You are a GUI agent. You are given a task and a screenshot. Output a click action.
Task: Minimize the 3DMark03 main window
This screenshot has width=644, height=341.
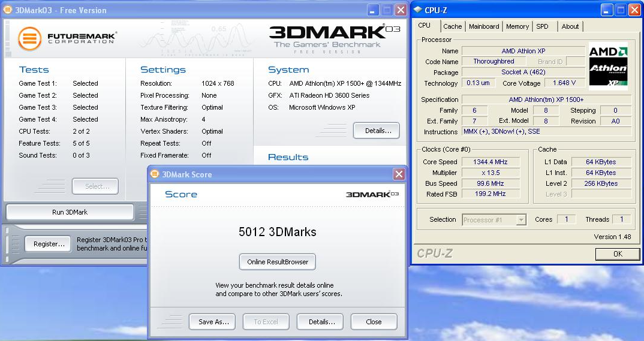373,10
